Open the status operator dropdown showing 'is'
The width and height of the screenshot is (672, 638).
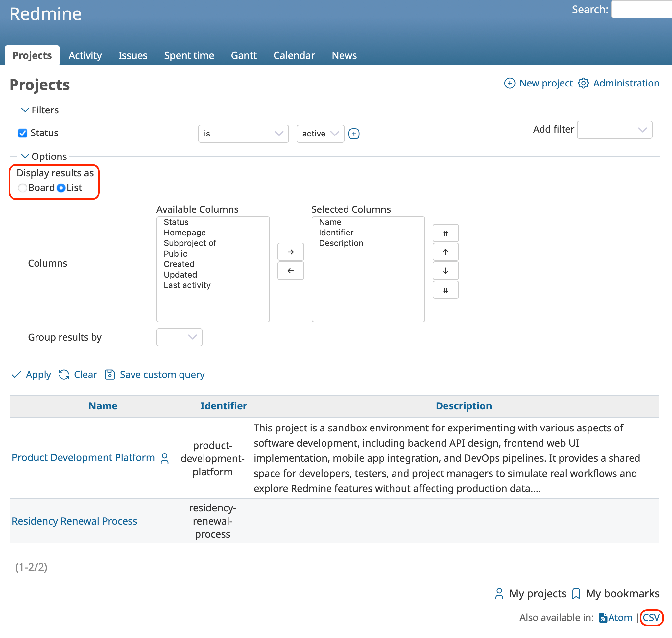click(243, 134)
